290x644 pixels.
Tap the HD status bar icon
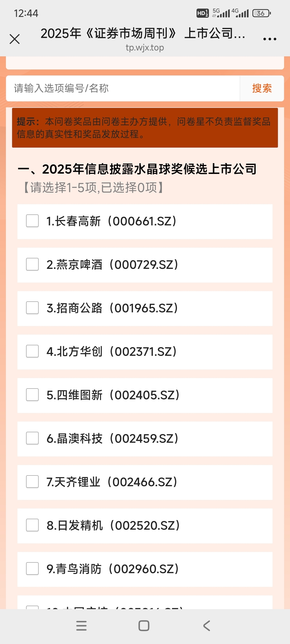(202, 13)
